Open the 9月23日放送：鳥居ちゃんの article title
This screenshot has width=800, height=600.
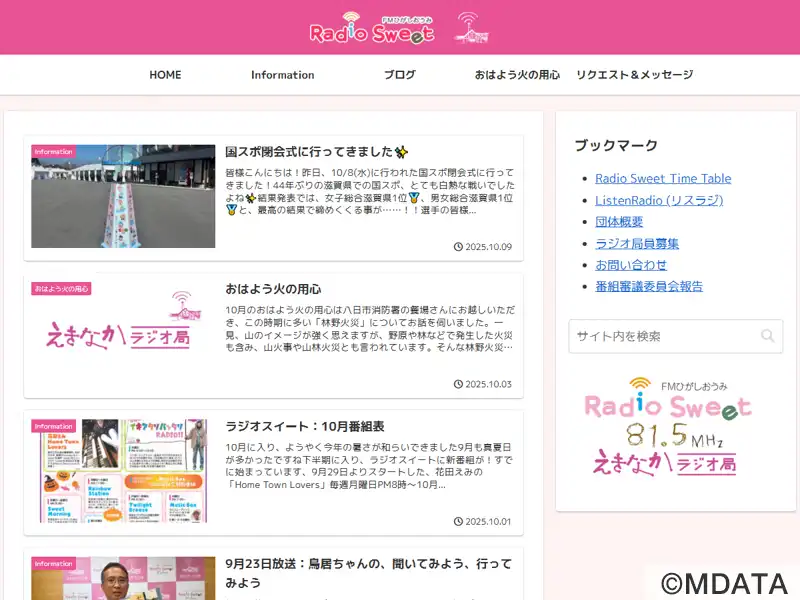(x=368, y=573)
